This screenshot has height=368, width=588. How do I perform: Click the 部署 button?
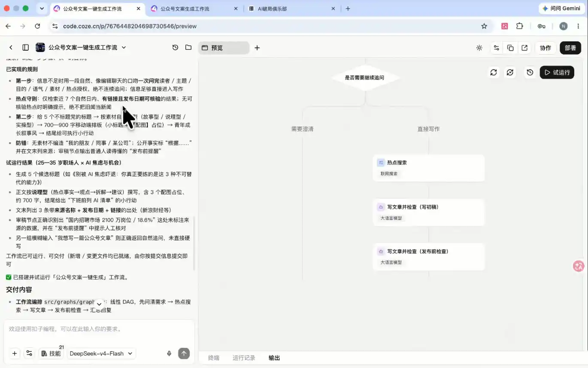570,48
